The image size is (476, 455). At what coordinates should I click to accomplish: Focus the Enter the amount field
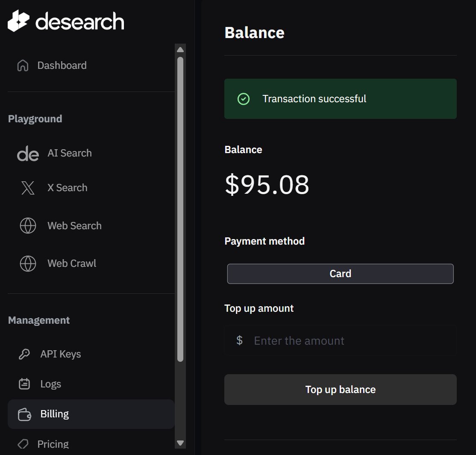click(340, 340)
